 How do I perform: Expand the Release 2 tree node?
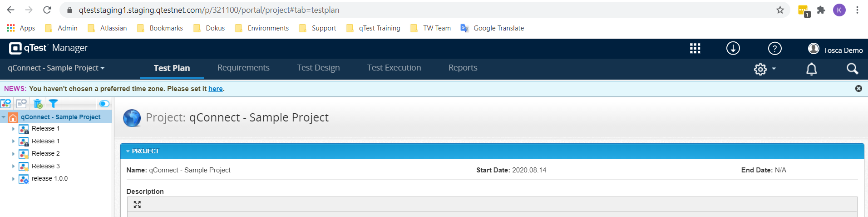(x=13, y=154)
